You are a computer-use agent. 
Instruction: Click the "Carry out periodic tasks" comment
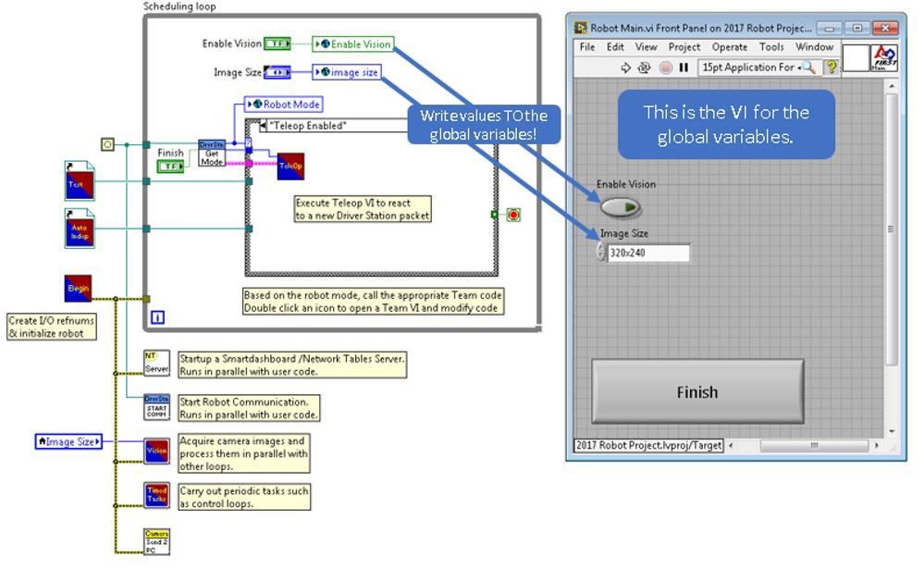(244, 497)
